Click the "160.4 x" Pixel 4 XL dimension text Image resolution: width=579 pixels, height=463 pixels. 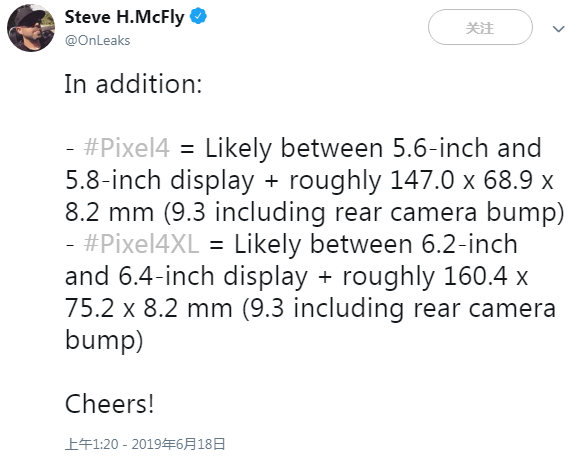tap(486, 276)
